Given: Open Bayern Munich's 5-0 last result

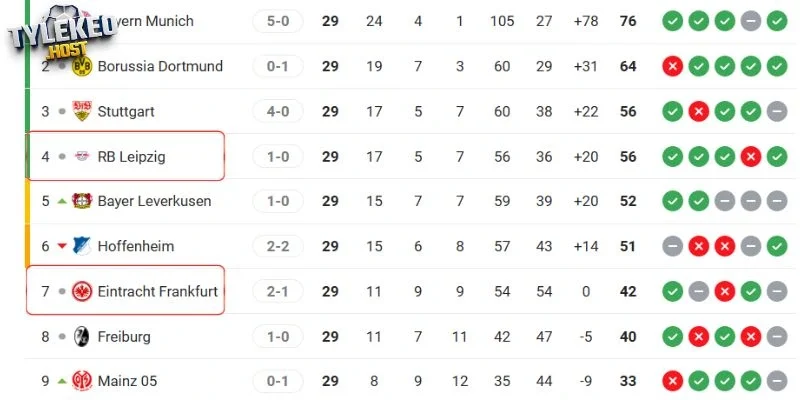Looking at the screenshot, I should pyautogui.click(x=278, y=21).
